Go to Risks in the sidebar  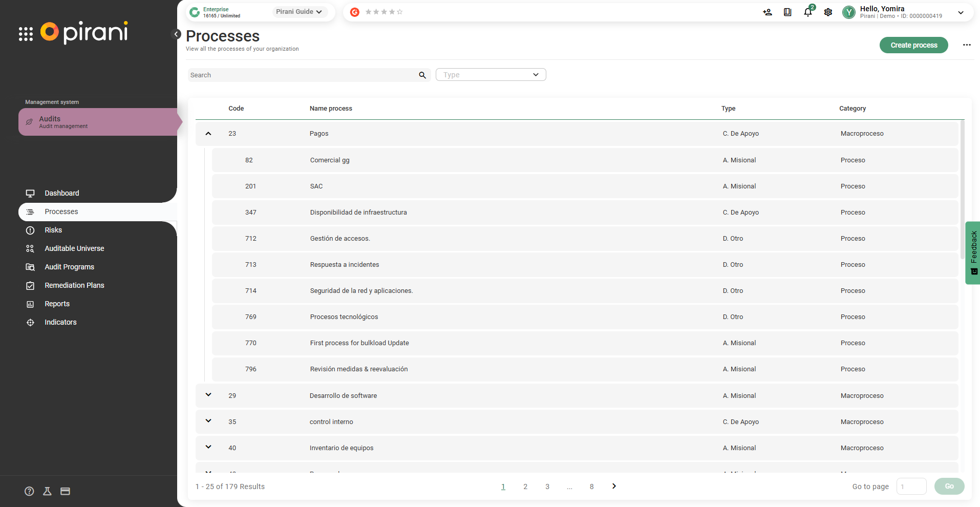click(x=53, y=230)
